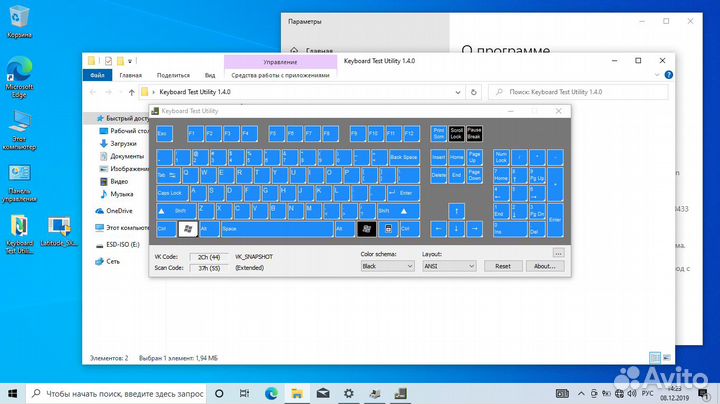This screenshot has height=404, width=720.
Task: Select ESD-ISO (E:) drive
Action: click(x=118, y=245)
